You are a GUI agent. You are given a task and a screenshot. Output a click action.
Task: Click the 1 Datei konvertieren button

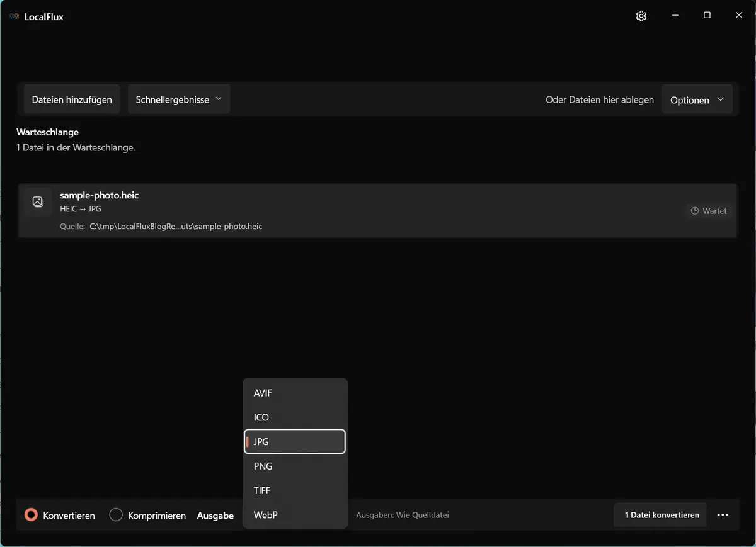[661, 515]
